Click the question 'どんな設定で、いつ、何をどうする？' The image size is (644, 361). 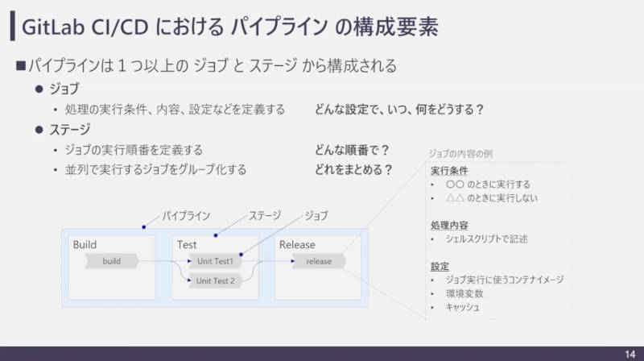click(x=399, y=110)
